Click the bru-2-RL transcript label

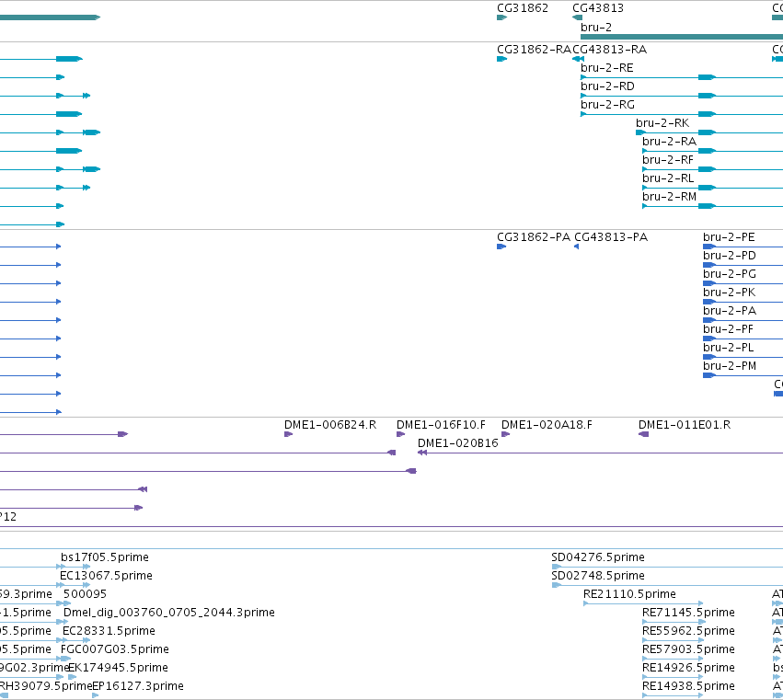(668, 178)
